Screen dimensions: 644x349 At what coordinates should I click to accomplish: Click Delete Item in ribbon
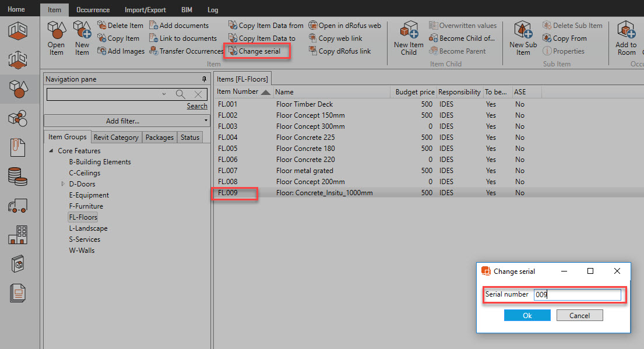(120, 26)
